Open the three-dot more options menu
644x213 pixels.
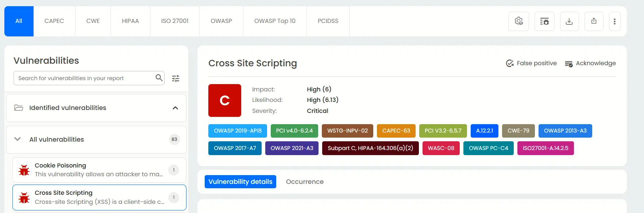pos(614,21)
